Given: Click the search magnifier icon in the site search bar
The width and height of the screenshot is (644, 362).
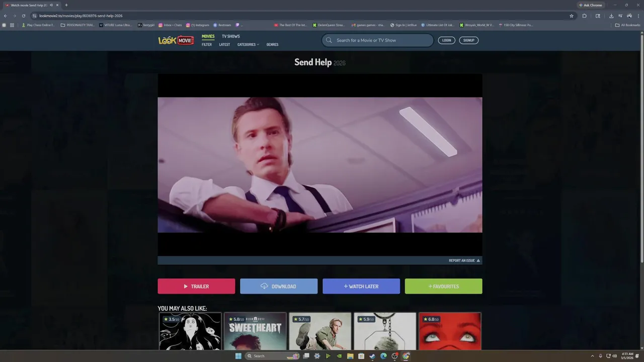Looking at the screenshot, I should 329,40.
